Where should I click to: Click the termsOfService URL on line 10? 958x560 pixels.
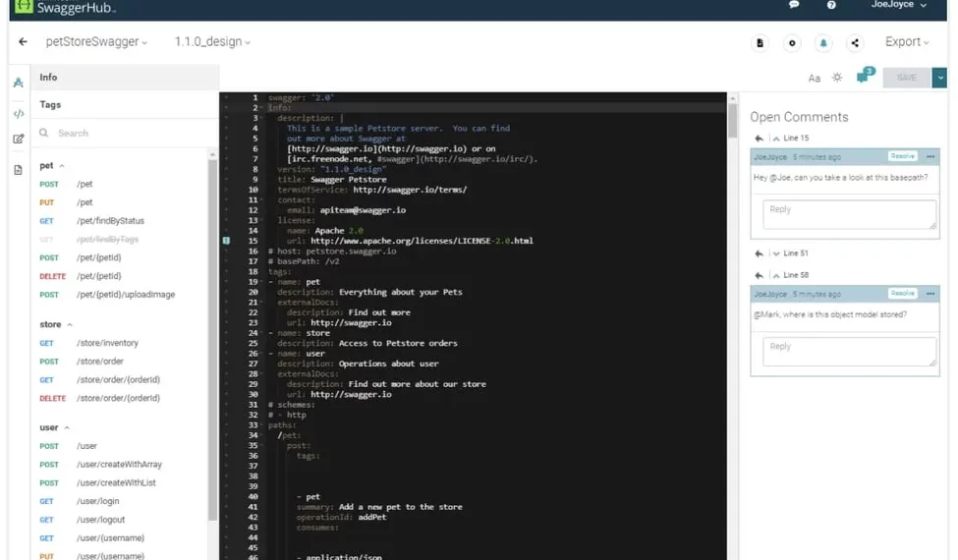click(x=410, y=190)
